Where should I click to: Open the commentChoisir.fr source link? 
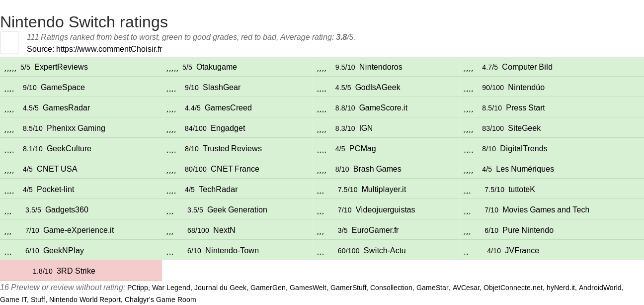(x=109, y=49)
